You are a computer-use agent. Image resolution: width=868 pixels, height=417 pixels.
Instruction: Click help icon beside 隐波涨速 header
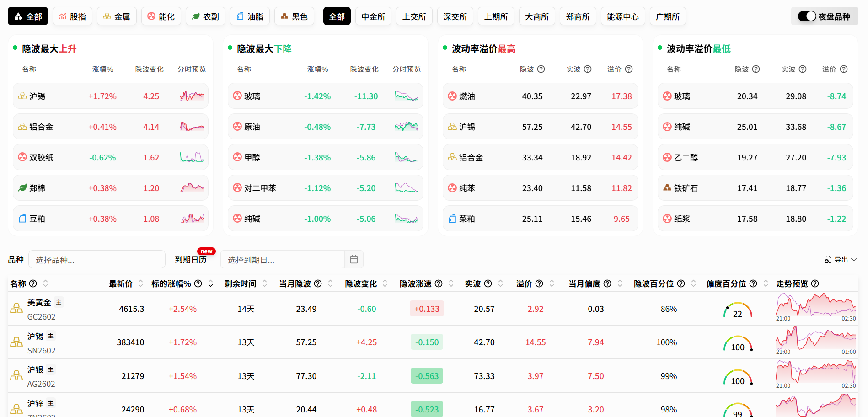439,283
